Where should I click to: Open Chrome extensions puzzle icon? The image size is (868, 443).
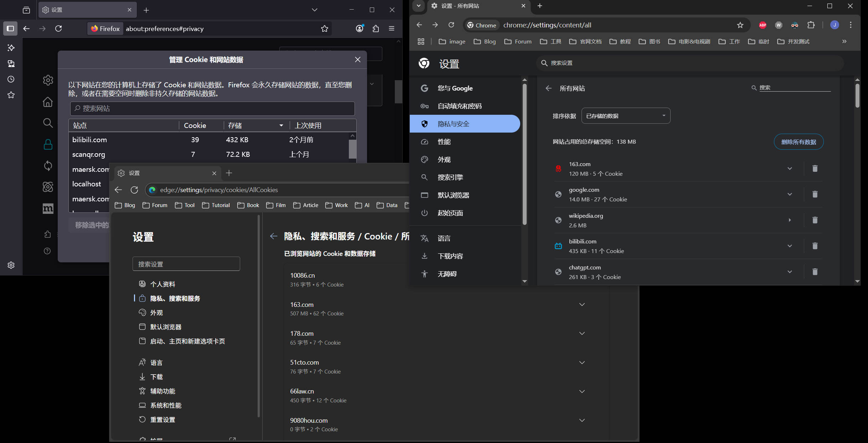click(x=811, y=25)
